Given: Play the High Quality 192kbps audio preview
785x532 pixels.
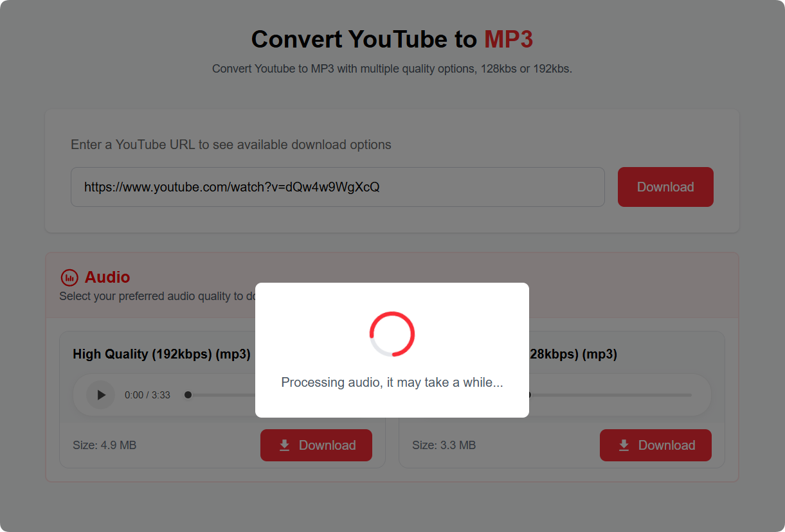Looking at the screenshot, I should coord(100,395).
